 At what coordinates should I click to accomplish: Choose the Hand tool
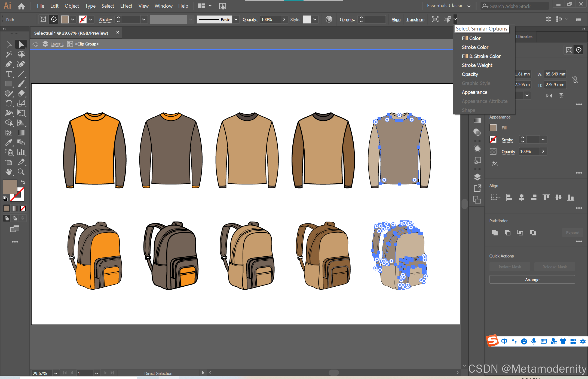tap(8, 172)
